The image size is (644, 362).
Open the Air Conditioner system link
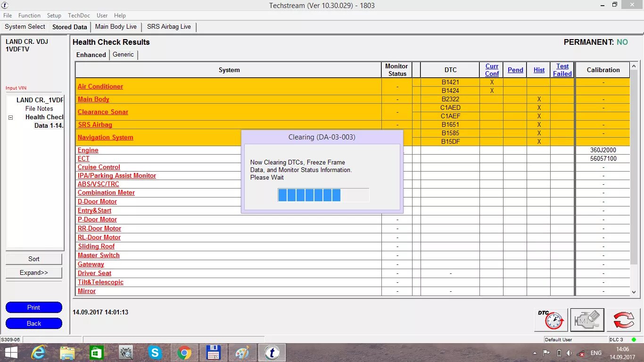coord(100,86)
